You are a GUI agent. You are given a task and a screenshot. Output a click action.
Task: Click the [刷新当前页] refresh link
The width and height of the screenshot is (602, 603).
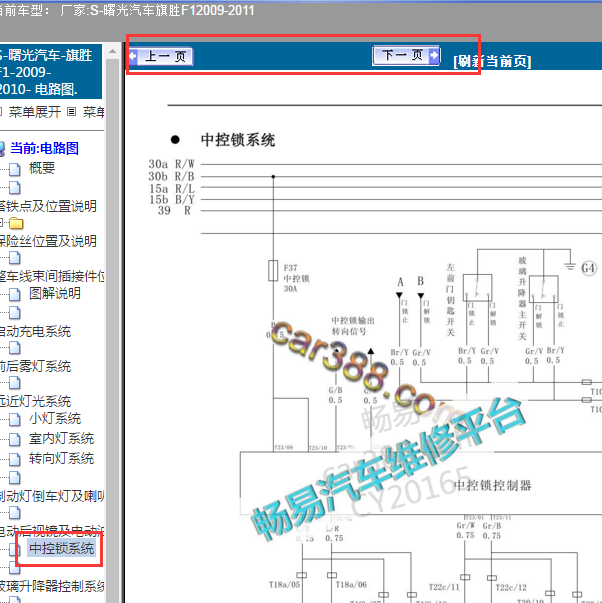[492, 61]
